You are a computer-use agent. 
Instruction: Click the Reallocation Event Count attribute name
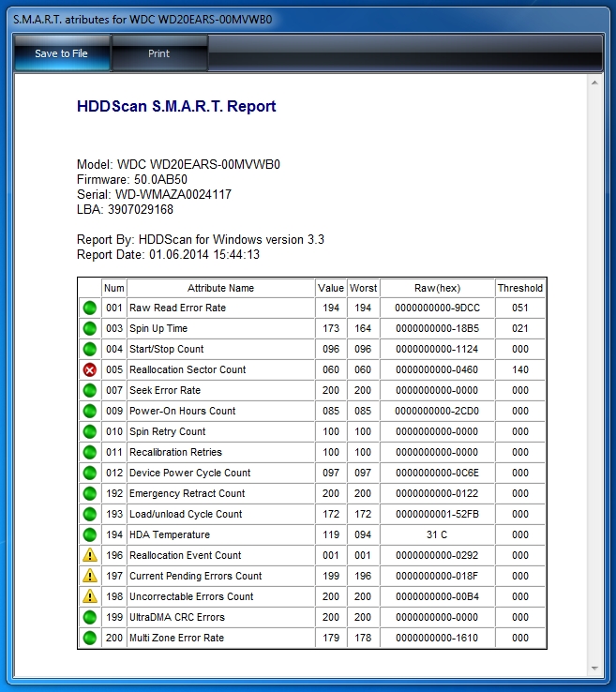(186, 555)
